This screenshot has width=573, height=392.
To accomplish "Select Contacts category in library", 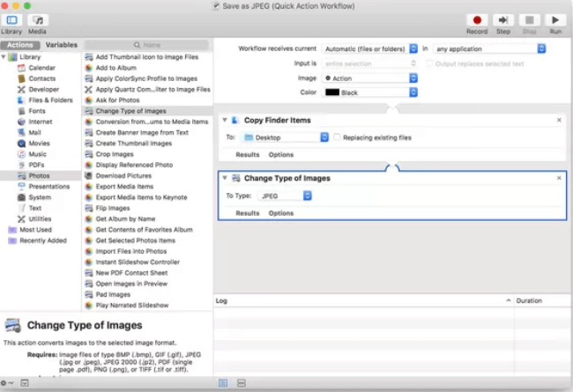I will pyautogui.click(x=41, y=78).
